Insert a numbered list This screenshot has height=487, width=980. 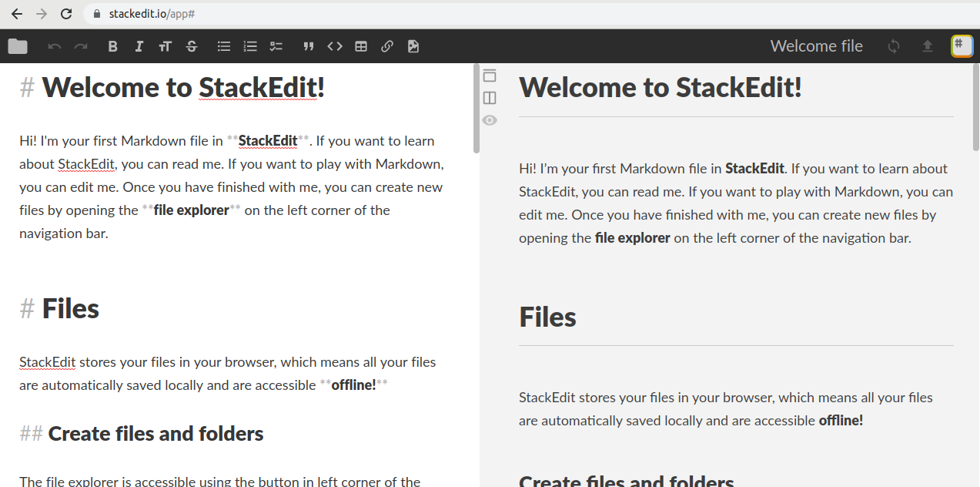[x=249, y=46]
